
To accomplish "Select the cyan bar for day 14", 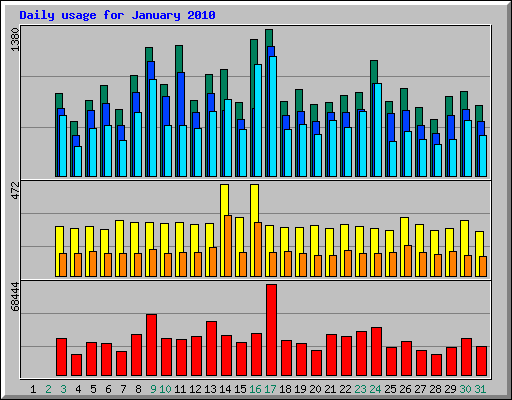I will pos(228,138).
